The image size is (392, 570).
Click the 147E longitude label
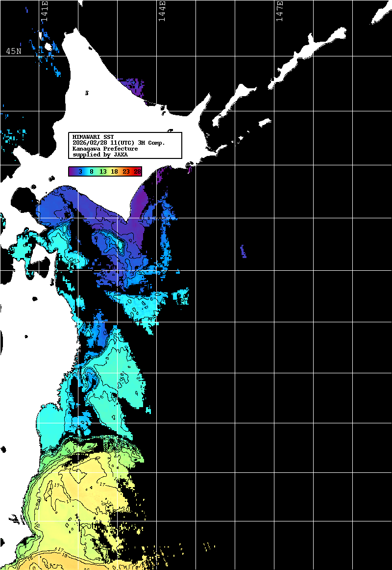(279, 11)
